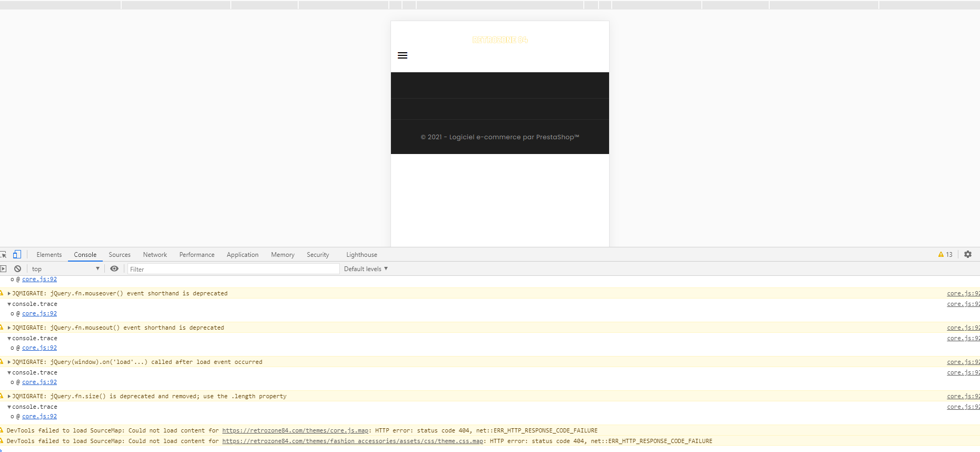Viewport: 980px width, 452px height.
Task: Open core.js:92 stack frame under mouseout trace
Action: (x=40, y=348)
